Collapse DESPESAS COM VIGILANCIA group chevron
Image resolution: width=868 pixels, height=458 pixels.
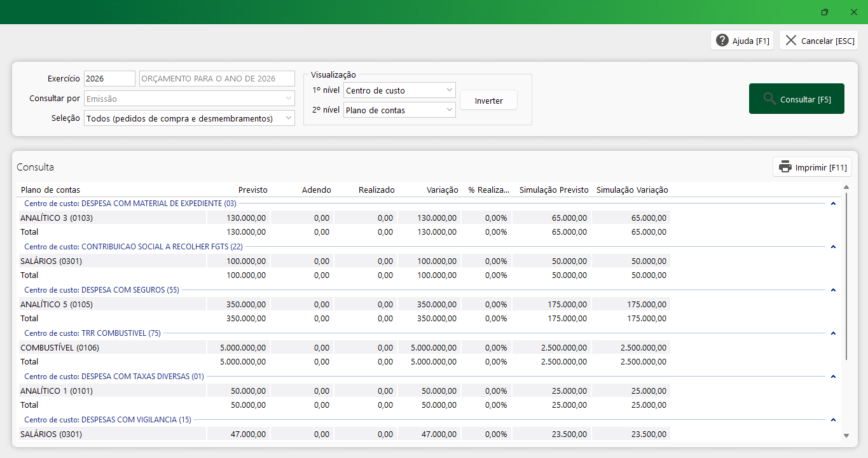click(833, 420)
